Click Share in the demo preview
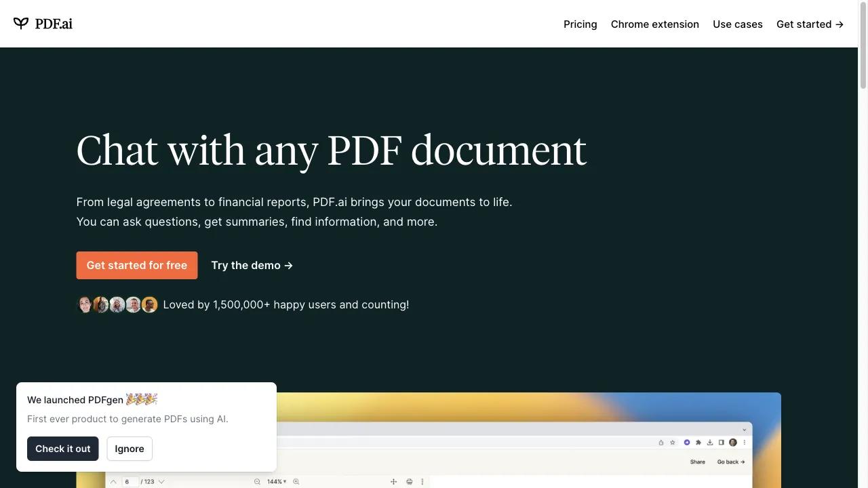Image resolution: width=868 pixels, height=488 pixels. (x=698, y=462)
